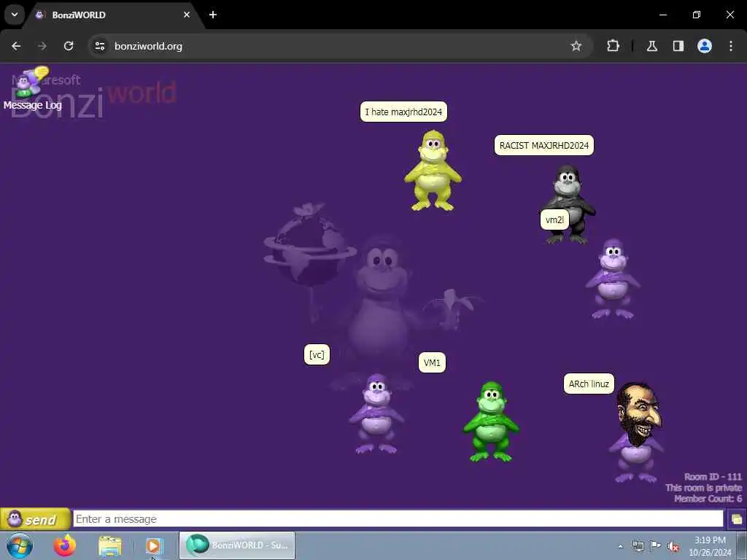
Task: Restore down the browser window
Action: click(x=697, y=15)
